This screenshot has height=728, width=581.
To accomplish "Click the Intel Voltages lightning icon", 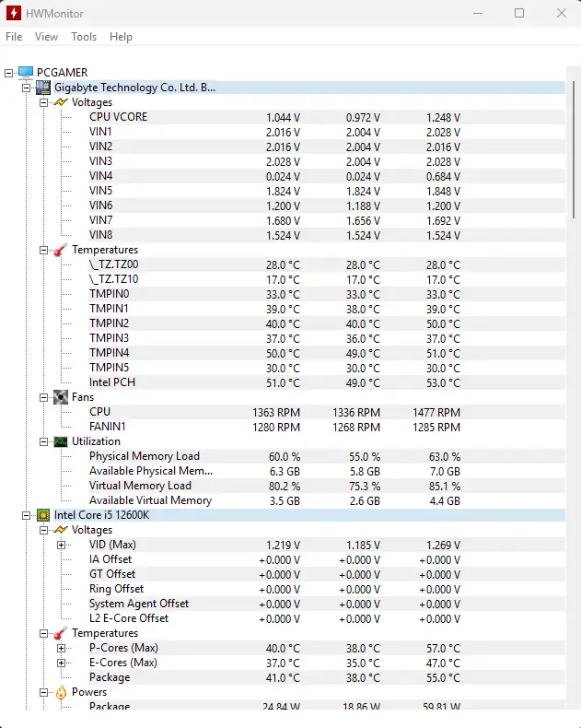I will pyautogui.click(x=61, y=530).
